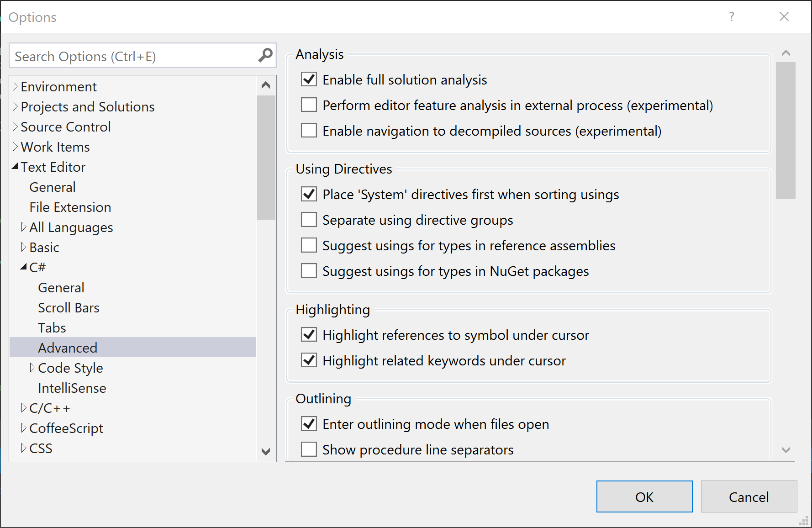812x528 pixels.
Task: Select the CoffeeScript label
Action: pos(66,428)
